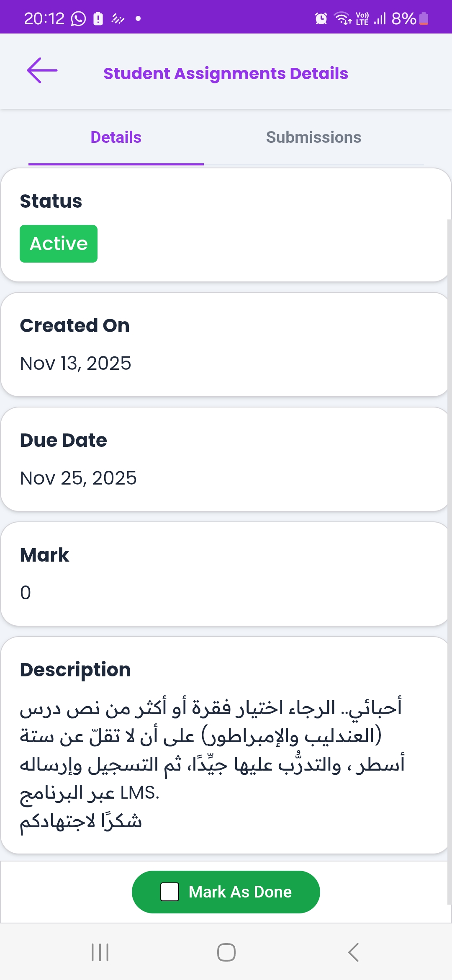Tap the battery warning notification icon
This screenshot has width=452, height=980.
[98, 19]
